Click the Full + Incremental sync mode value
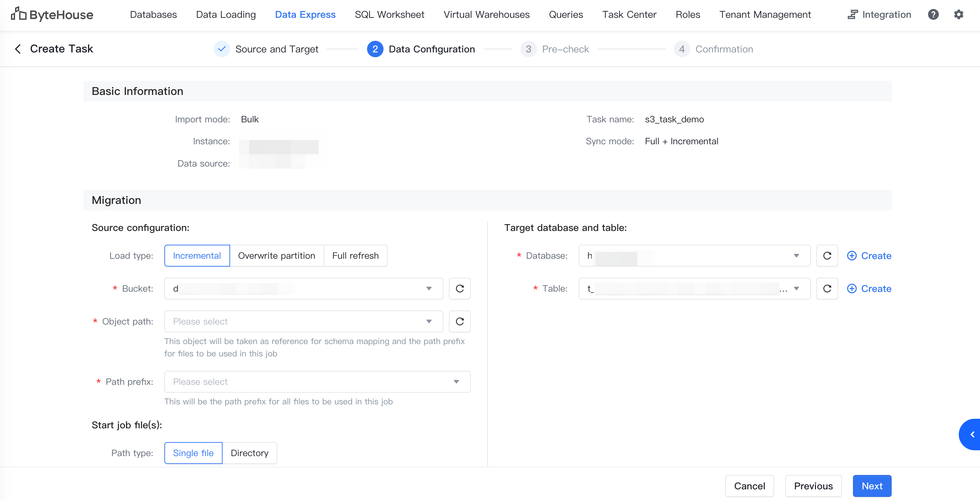The height and width of the screenshot is (501, 980). click(x=681, y=141)
